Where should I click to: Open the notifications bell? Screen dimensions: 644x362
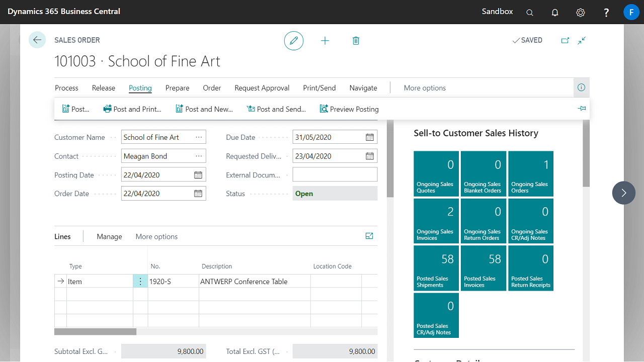(555, 13)
